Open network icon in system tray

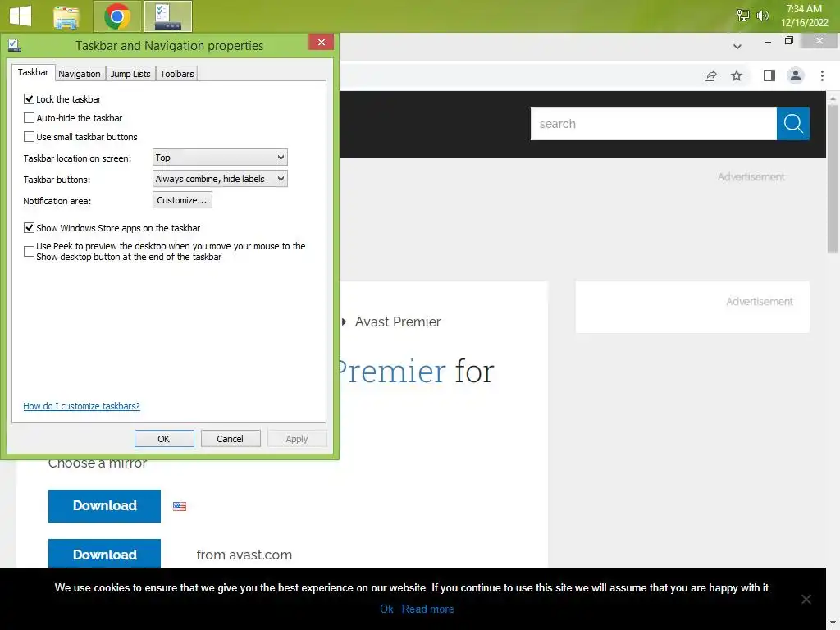point(742,16)
